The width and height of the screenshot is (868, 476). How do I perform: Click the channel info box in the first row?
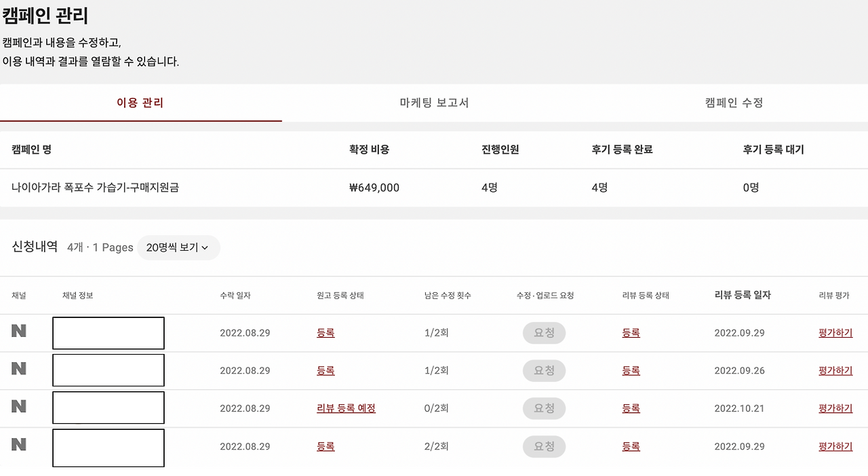(108, 333)
